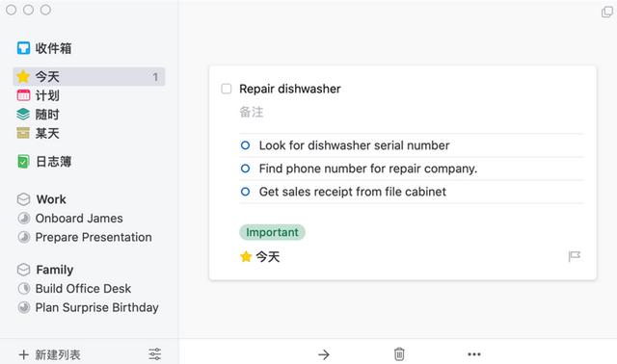617x364 pixels.
Task: Mark Look for dishwasher serial number done
Action: coord(245,145)
